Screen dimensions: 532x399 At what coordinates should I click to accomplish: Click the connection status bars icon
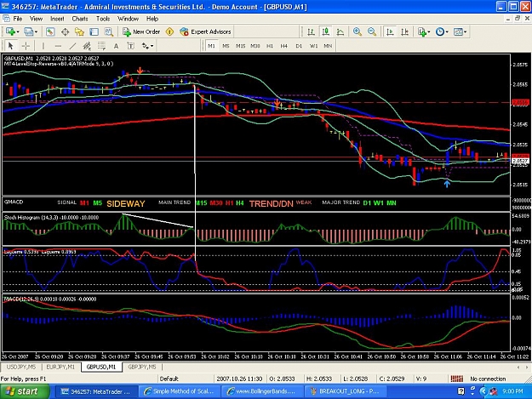point(457,379)
